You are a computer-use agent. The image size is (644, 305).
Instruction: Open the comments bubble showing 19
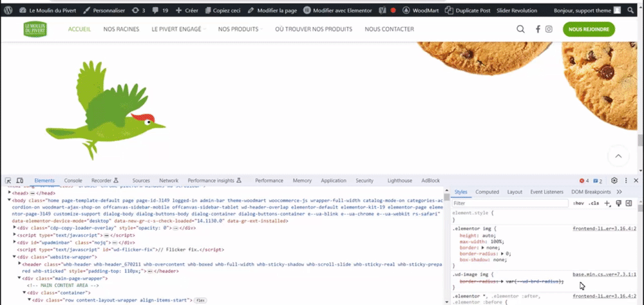(x=160, y=11)
